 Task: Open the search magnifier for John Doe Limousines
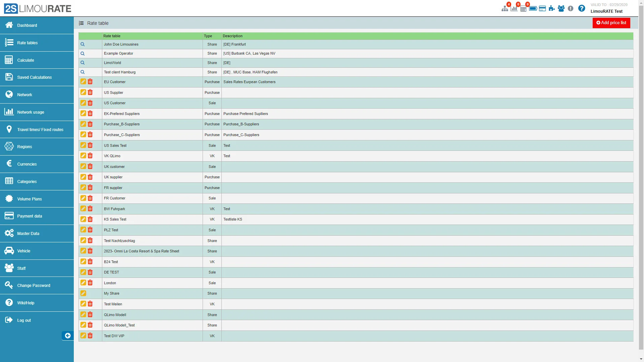83,44
